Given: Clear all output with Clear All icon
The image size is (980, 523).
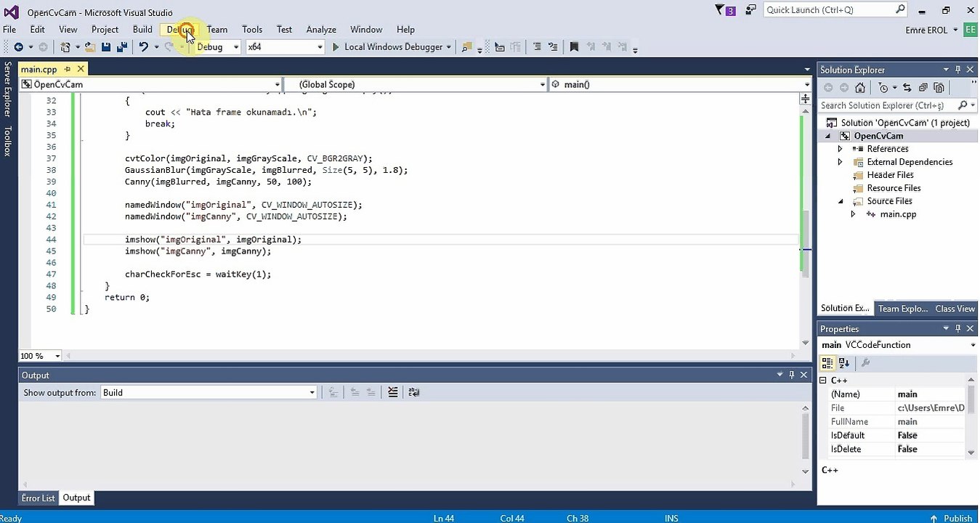Looking at the screenshot, I should pos(393,392).
